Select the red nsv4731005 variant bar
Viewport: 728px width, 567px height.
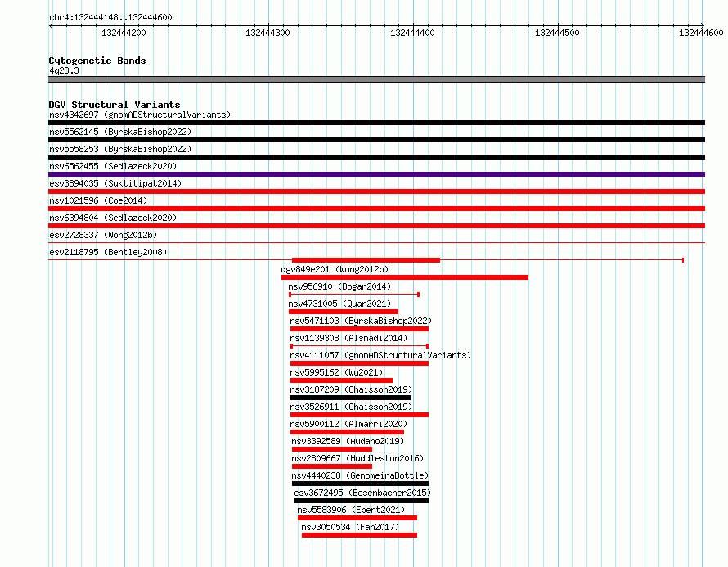(x=344, y=312)
